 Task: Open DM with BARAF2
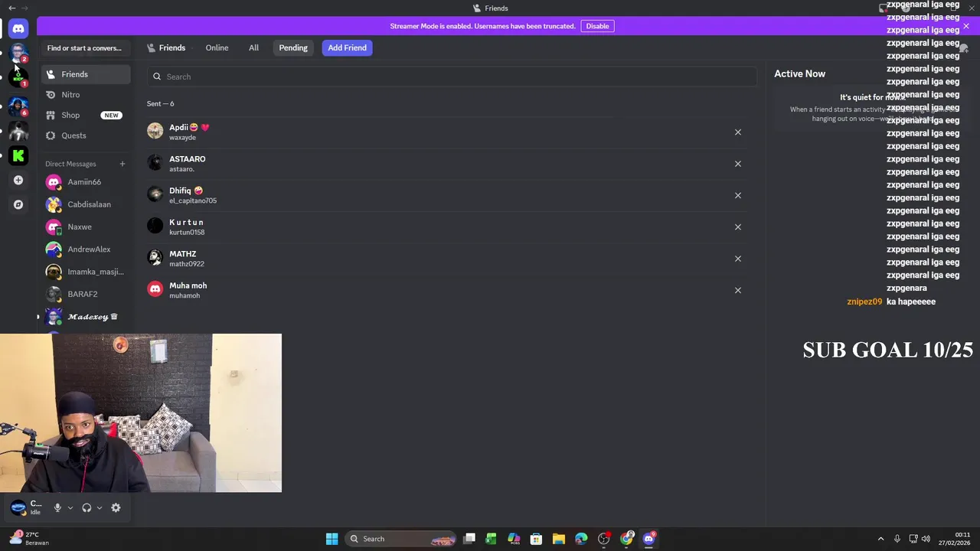86,295
